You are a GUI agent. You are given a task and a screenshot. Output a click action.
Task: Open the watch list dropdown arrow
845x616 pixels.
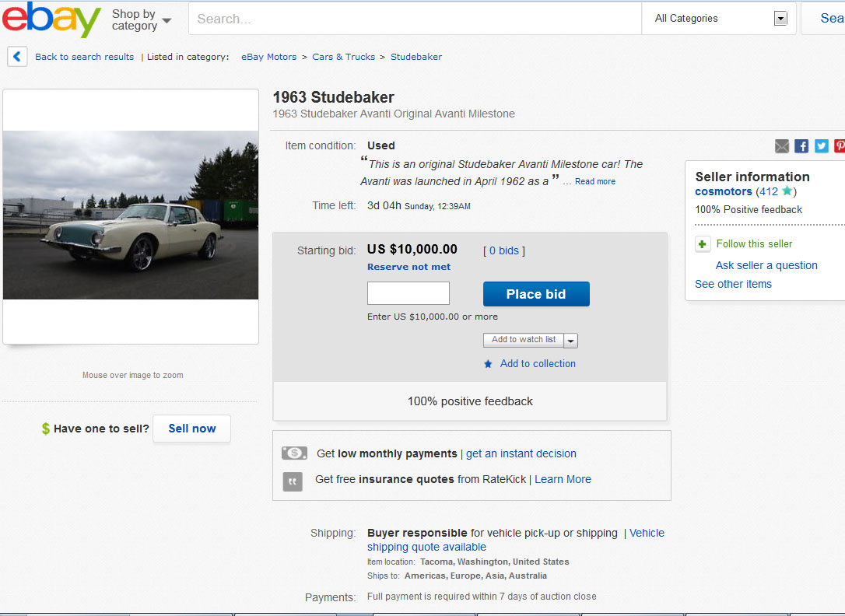[x=571, y=341]
